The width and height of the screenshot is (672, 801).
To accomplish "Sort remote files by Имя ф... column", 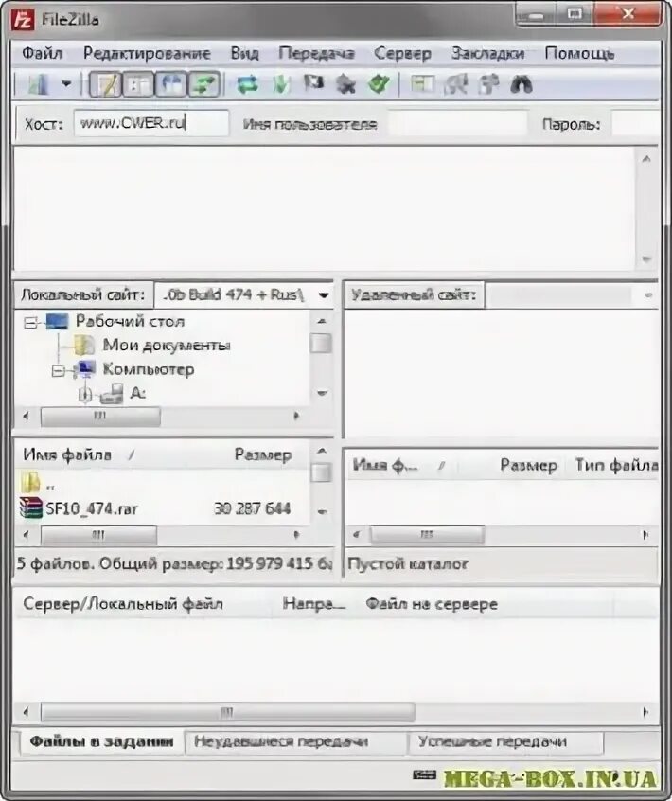I will click(x=385, y=465).
